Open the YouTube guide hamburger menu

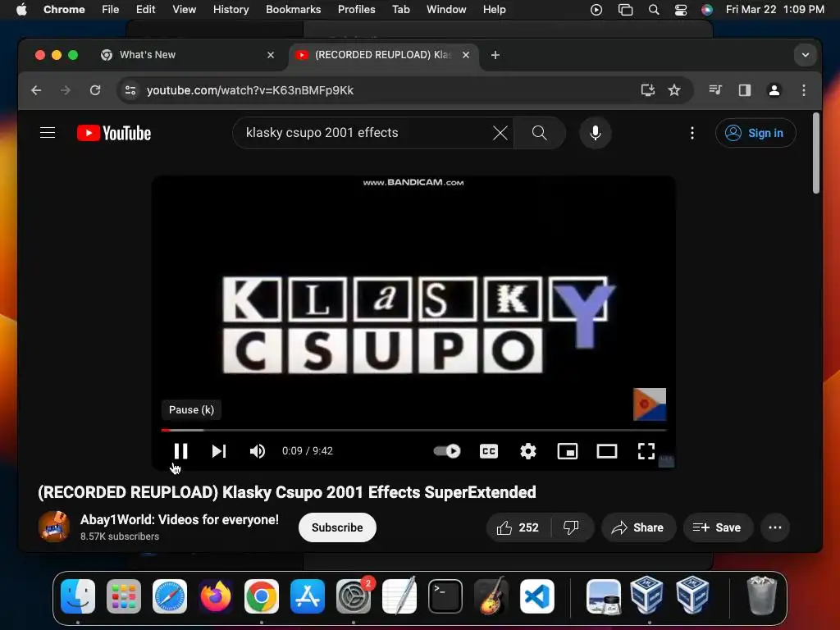pyautogui.click(x=48, y=132)
